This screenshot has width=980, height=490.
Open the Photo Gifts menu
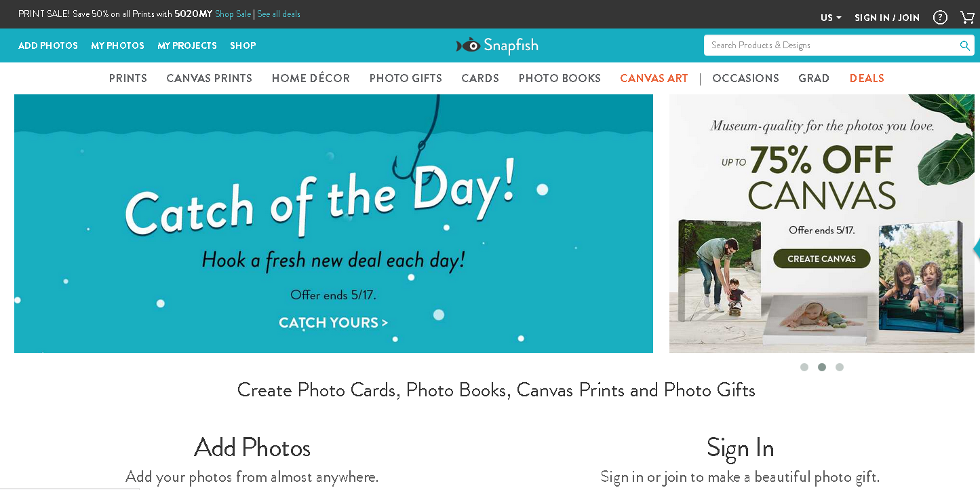406,78
